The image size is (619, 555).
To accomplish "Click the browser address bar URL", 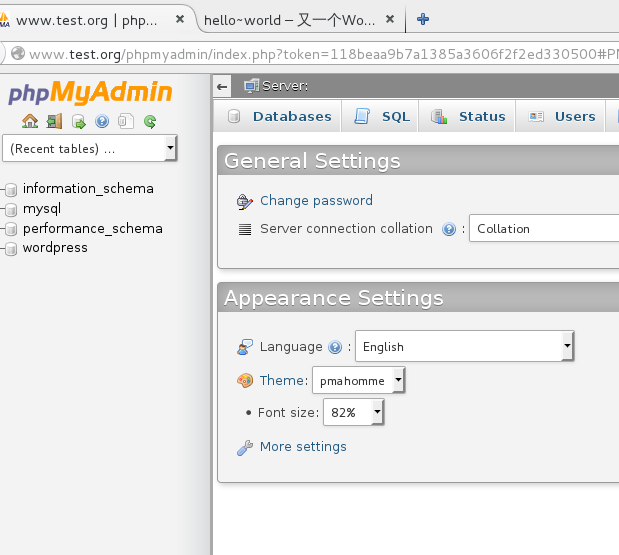I will (x=324, y=54).
